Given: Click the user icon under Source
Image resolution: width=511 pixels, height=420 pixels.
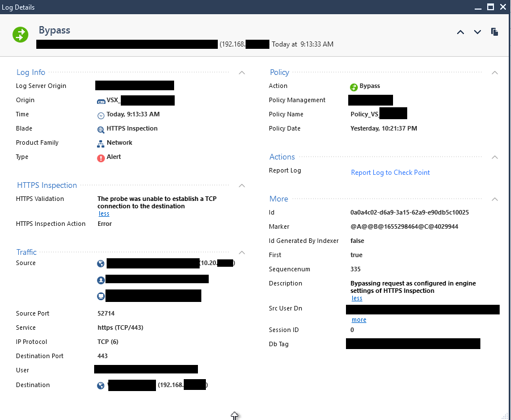Looking at the screenshot, I should pos(100,279).
